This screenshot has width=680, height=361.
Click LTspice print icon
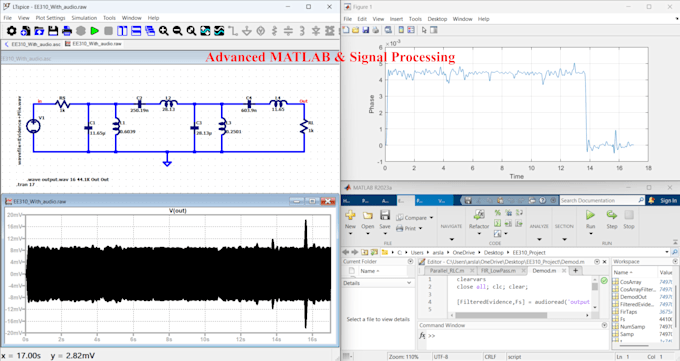click(67, 31)
